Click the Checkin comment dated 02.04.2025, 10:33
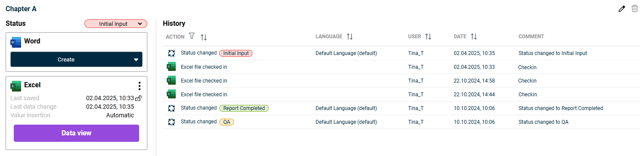The height and width of the screenshot is (156, 644). click(527, 67)
